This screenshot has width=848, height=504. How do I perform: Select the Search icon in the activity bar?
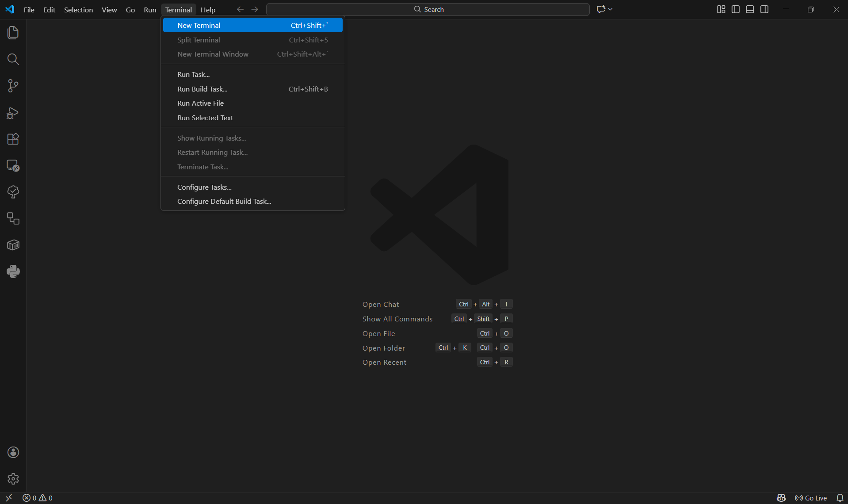(13, 59)
